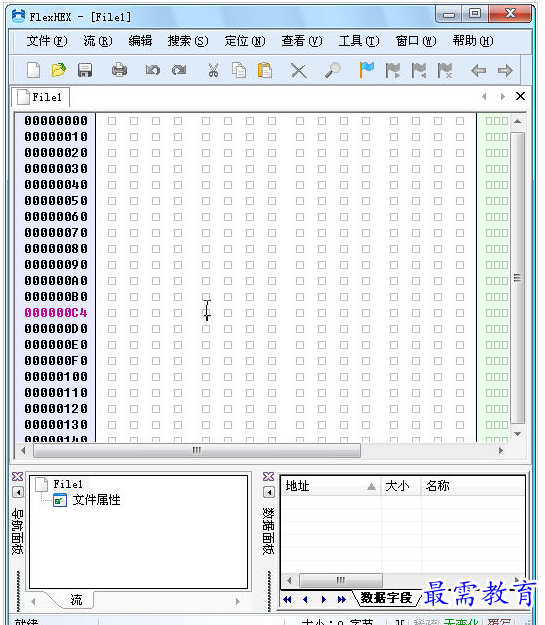The image size is (545, 625).
Task: Open the 文件(F) menu
Action: (x=47, y=41)
